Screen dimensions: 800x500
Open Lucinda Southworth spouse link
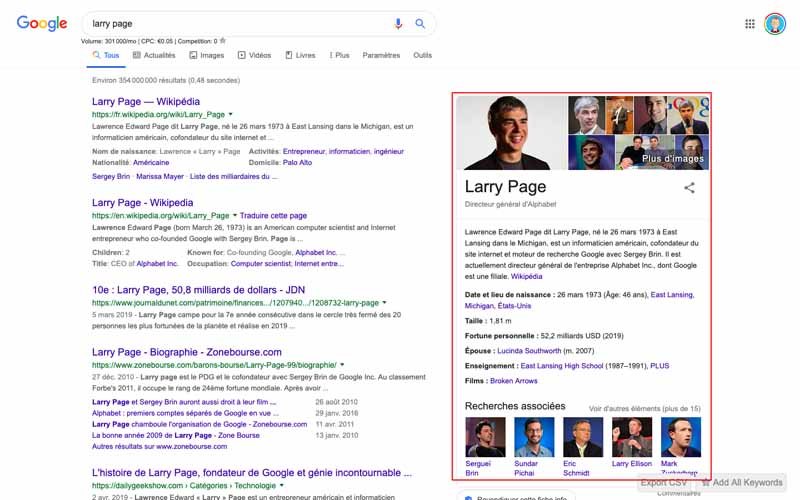529,351
